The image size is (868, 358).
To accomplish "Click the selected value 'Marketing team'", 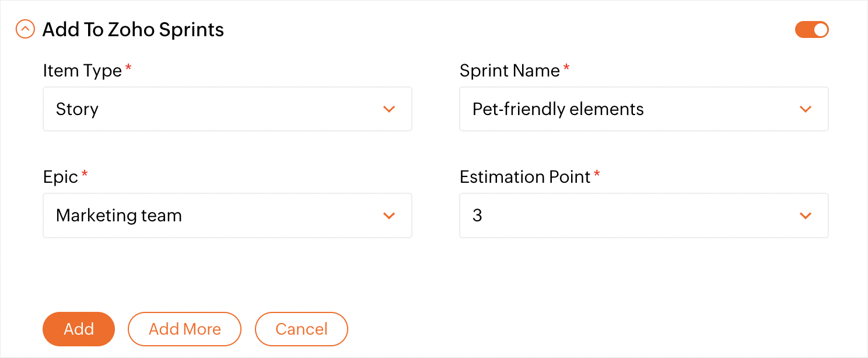I will tap(119, 216).
